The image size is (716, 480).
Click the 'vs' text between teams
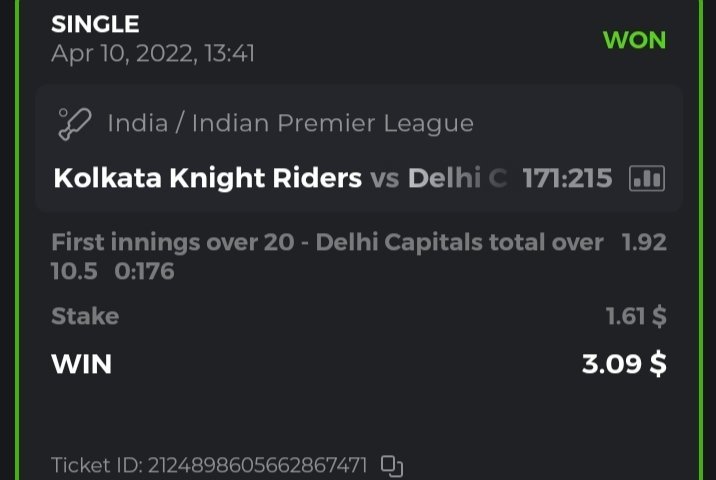tap(385, 179)
